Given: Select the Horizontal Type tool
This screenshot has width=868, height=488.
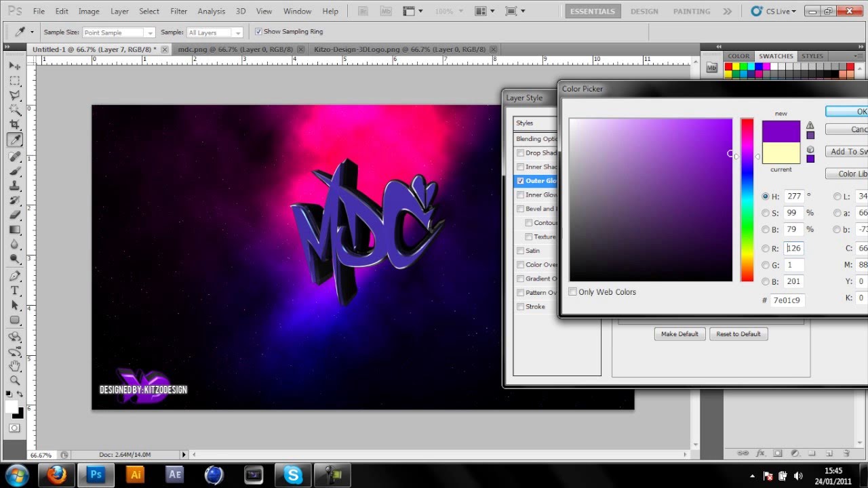Looking at the screenshot, I should tap(15, 291).
